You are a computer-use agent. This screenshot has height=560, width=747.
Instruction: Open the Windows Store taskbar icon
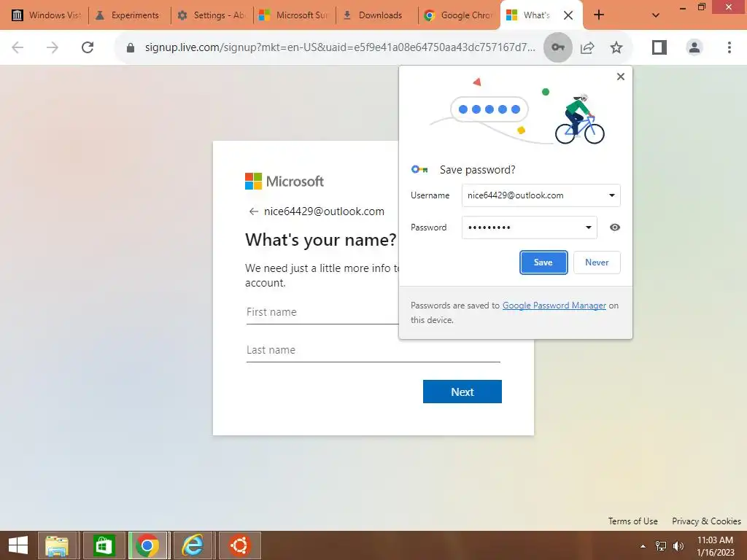click(104, 545)
